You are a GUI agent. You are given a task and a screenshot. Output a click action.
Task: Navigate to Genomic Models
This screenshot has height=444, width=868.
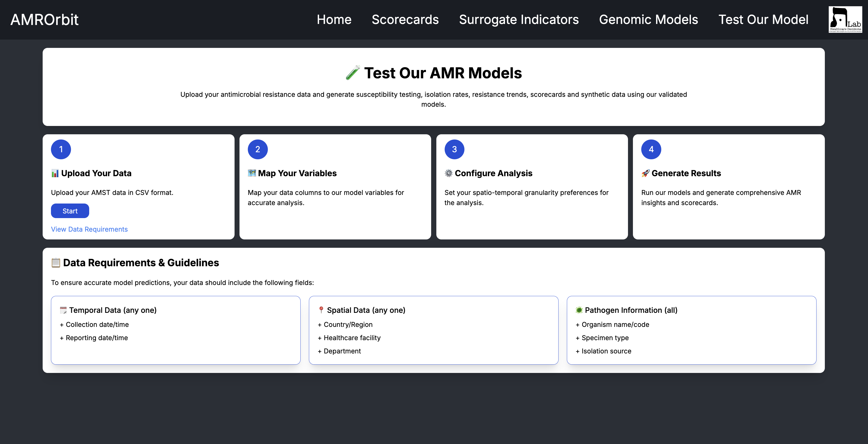point(648,20)
